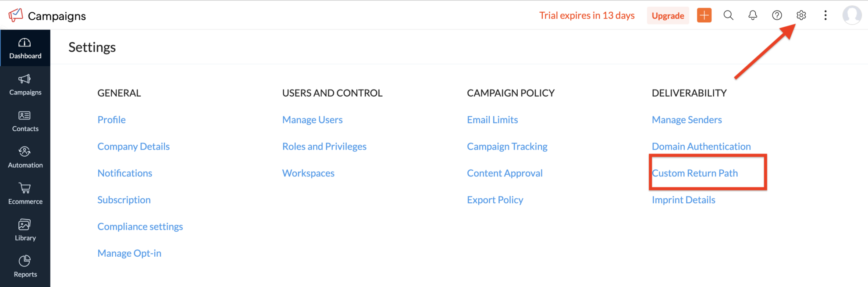Screen dimensions: 868x287
Task: Go to the Ecommerce section
Action: point(25,194)
